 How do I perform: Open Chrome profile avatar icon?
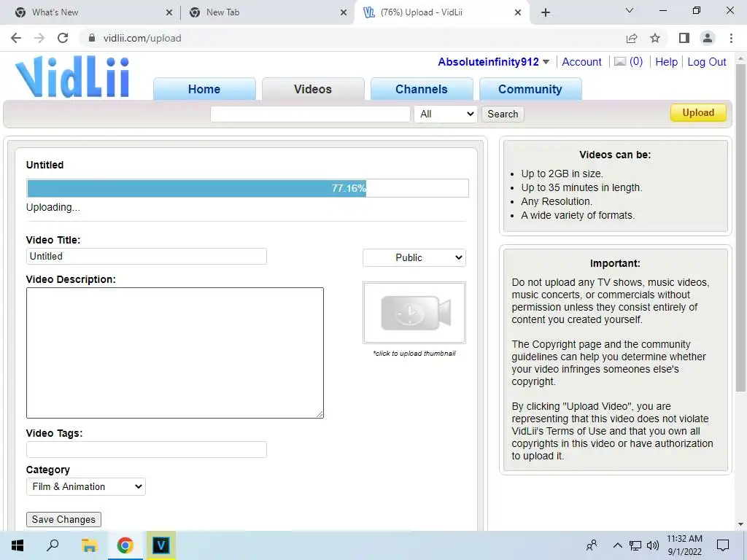point(708,38)
